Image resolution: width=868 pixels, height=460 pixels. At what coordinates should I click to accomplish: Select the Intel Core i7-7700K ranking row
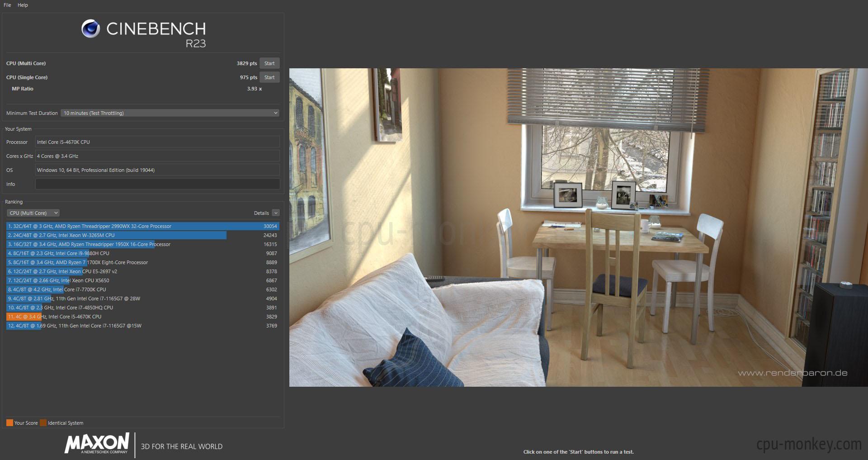[x=143, y=289]
